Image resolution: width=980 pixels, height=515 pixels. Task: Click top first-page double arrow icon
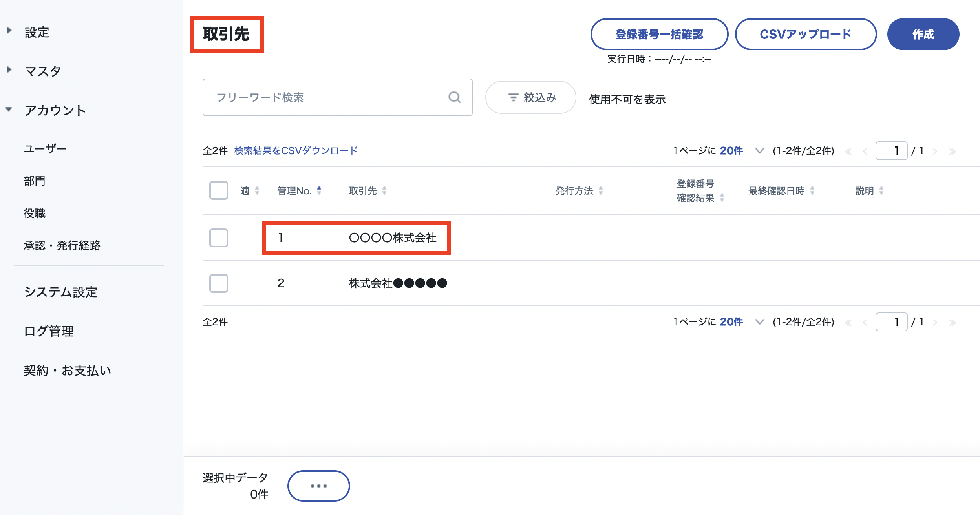click(x=848, y=152)
